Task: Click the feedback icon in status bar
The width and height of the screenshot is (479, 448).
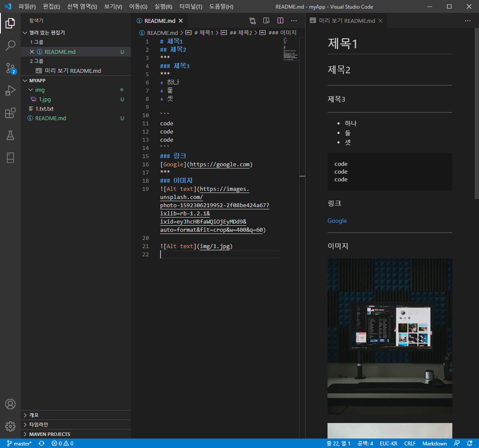Action: pyautogui.click(x=457, y=443)
